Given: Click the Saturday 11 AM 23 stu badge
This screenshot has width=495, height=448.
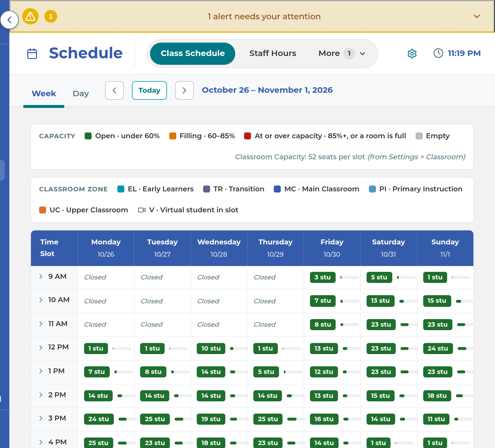Looking at the screenshot, I should 381,325.
